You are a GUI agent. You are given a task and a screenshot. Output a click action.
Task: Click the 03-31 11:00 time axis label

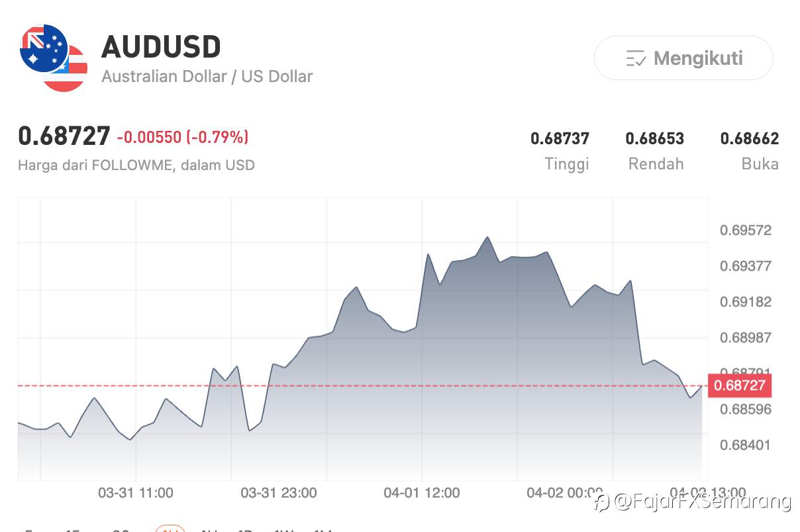tap(136, 493)
